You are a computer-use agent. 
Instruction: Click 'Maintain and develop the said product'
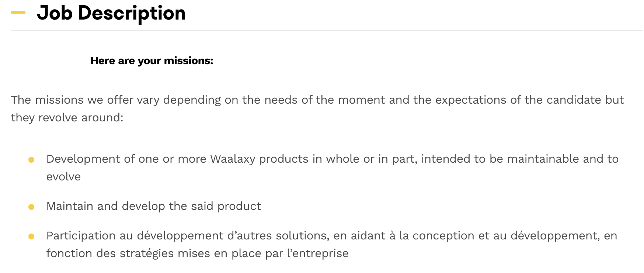coord(154,206)
